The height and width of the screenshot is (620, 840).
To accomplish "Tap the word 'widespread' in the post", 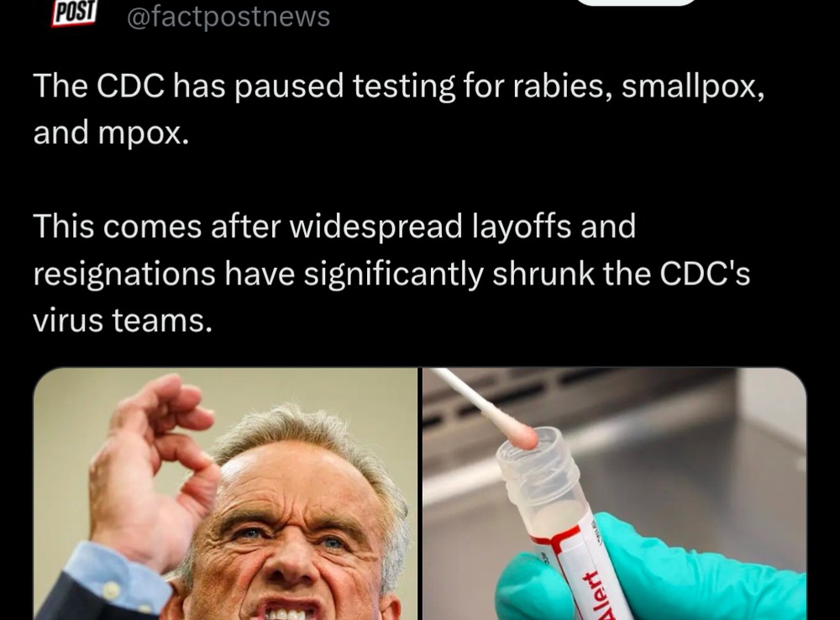I will click(375, 227).
